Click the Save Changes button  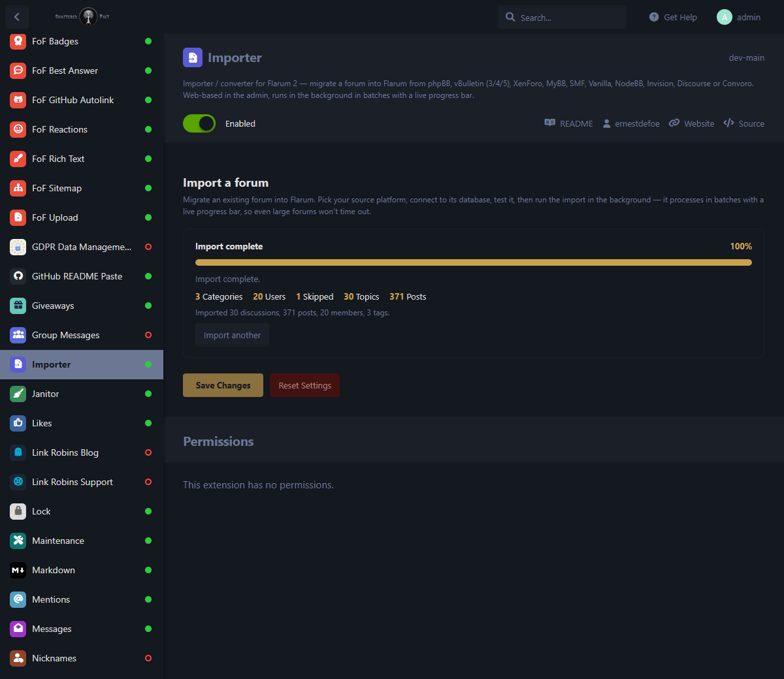[223, 385]
